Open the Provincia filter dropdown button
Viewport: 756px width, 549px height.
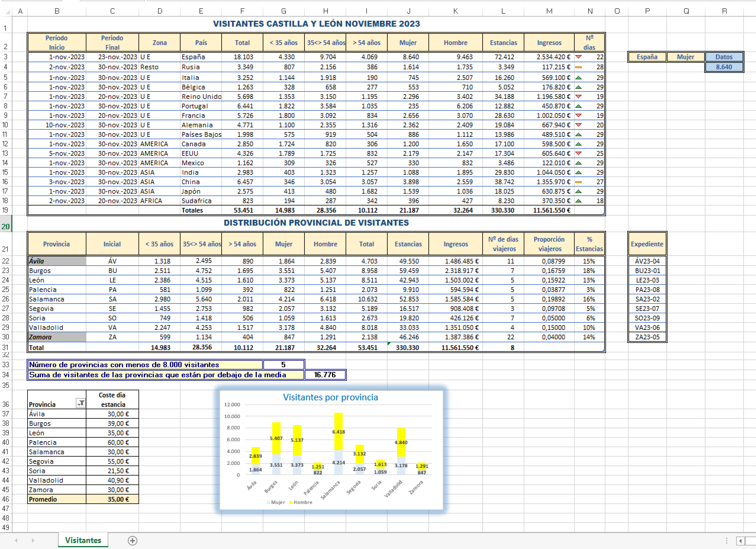(x=80, y=404)
